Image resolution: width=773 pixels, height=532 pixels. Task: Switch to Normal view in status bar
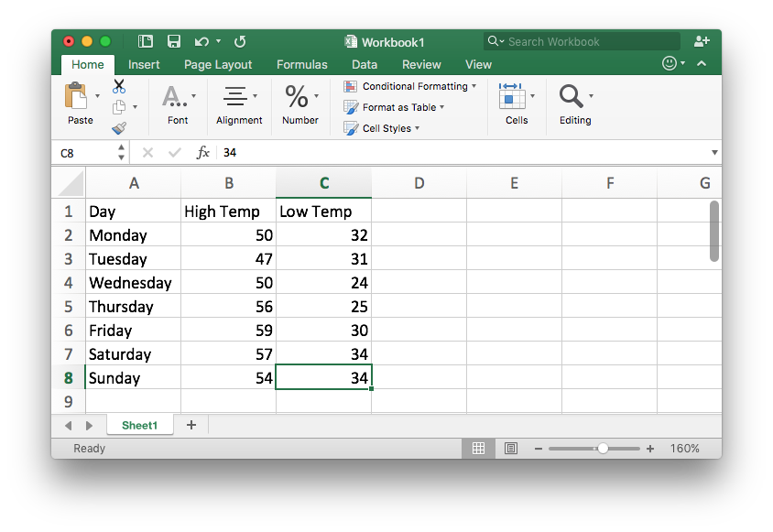click(478, 449)
